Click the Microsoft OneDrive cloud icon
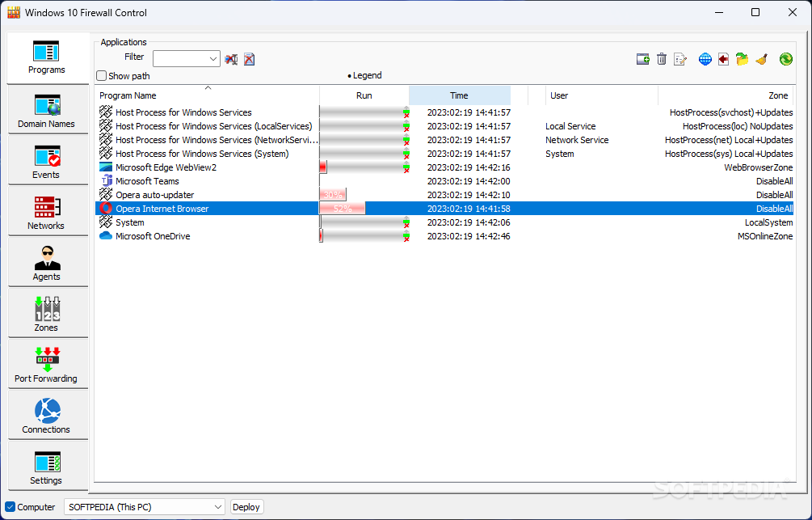 (x=106, y=236)
